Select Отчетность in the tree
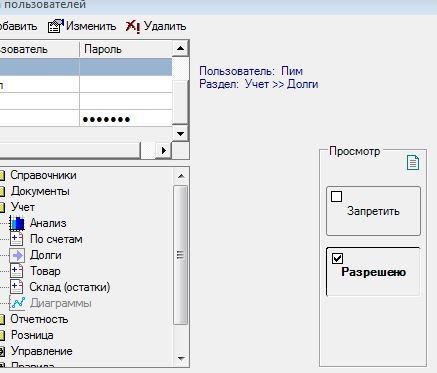 tap(39, 319)
